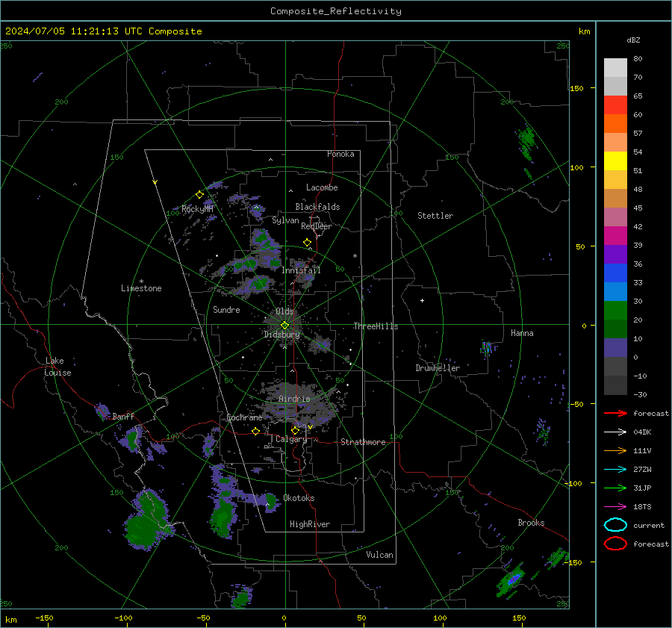Click the Drumheller town label
This screenshot has height=628, width=672.
(x=438, y=368)
